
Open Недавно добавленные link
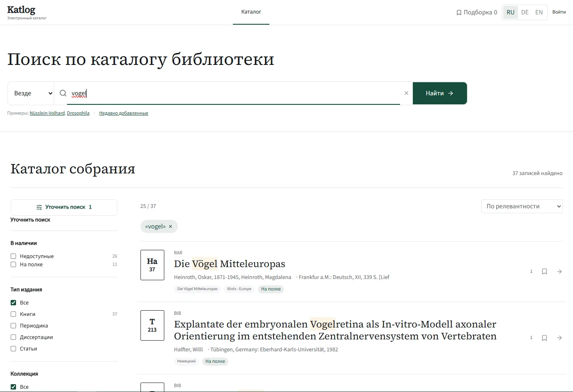pos(124,113)
